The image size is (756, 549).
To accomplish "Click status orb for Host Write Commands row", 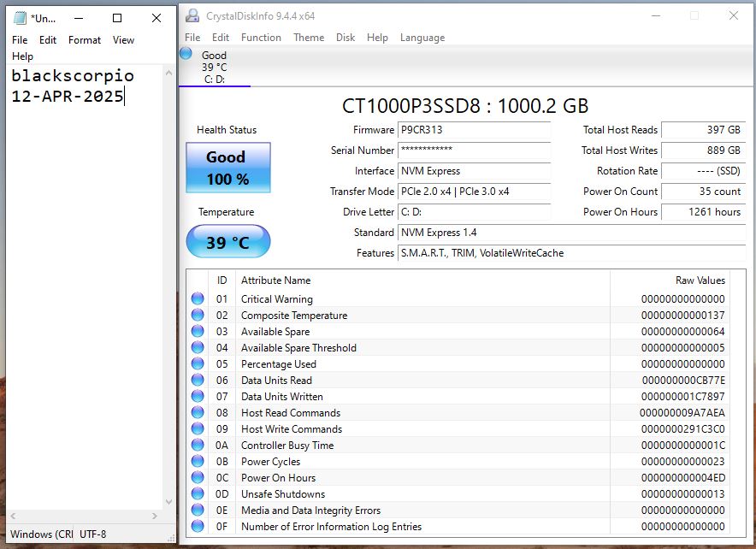I will [198, 428].
